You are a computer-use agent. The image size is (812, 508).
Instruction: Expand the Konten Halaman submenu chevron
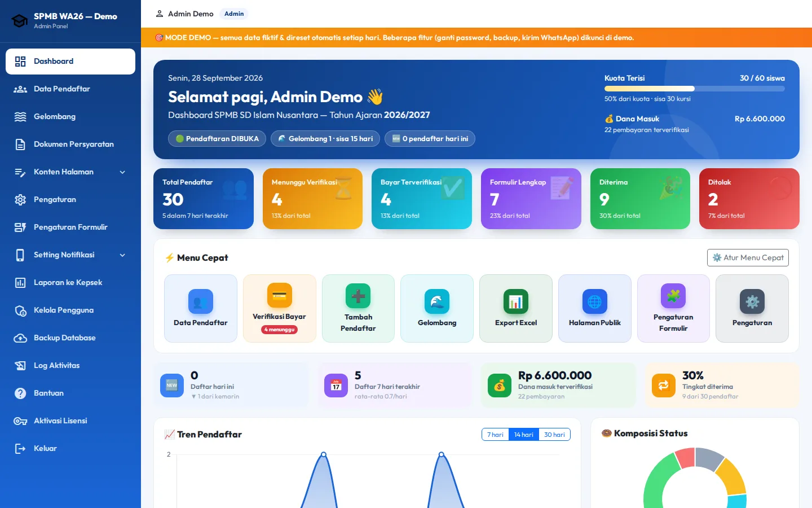pyautogui.click(x=122, y=172)
